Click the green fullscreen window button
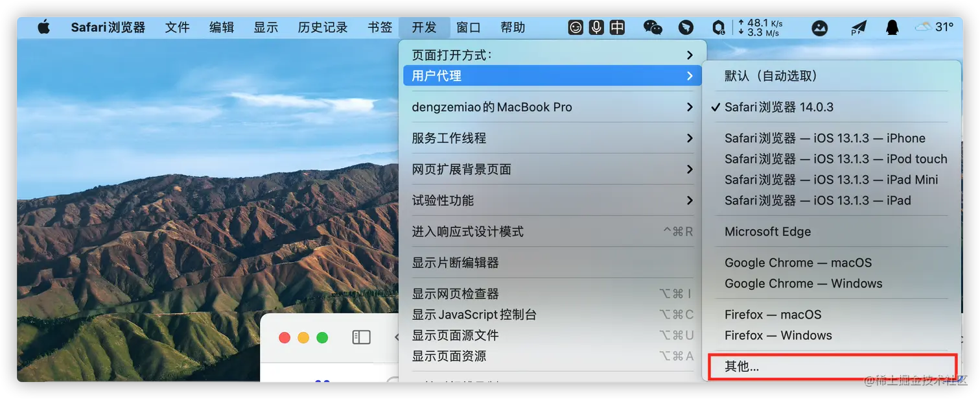 pyautogui.click(x=322, y=337)
